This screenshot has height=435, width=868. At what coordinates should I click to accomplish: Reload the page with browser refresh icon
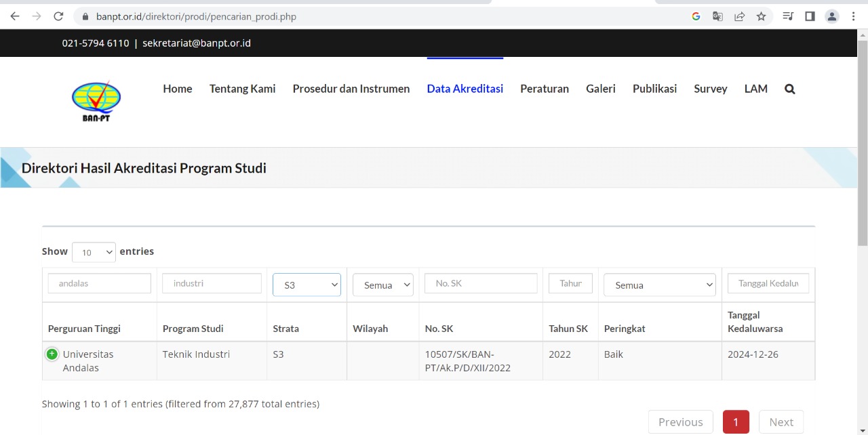point(58,16)
